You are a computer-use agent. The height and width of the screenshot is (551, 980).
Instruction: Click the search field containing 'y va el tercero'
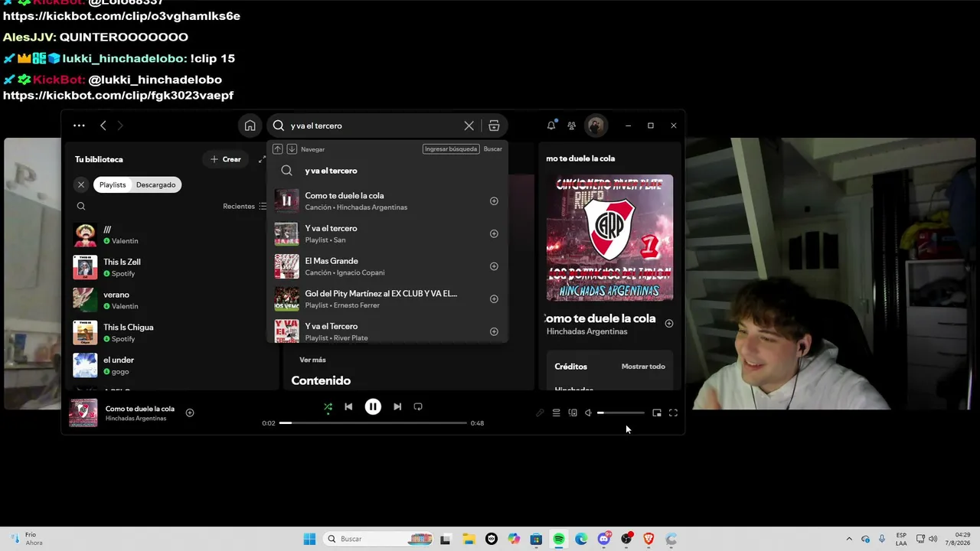[375, 126]
